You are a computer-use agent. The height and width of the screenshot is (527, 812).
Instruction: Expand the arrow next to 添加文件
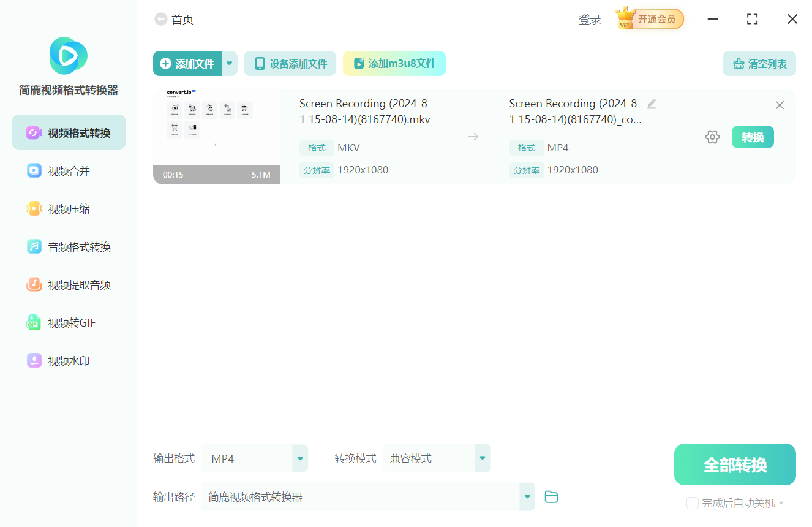coord(230,64)
